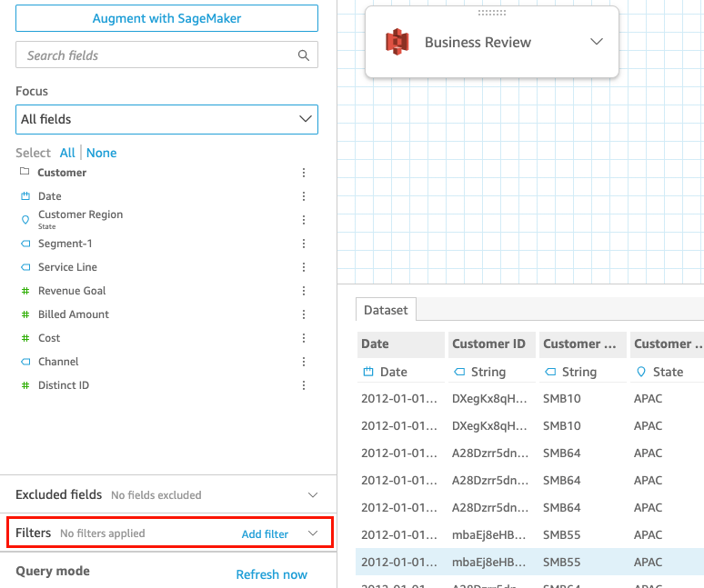704x588 pixels.
Task: Expand the Excluded fields section
Action: (312, 495)
